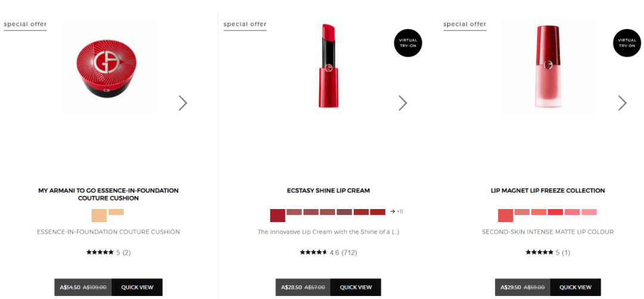Image resolution: width=644 pixels, height=299 pixels.
Task: Show next image of Ecstasy Shine Lip Cream
Action: click(402, 103)
